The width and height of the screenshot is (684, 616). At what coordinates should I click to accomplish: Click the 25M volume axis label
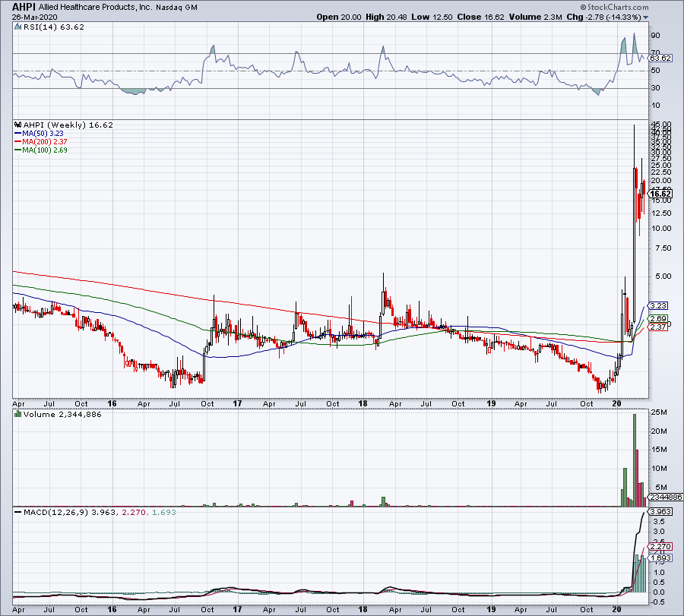point(659,412)
